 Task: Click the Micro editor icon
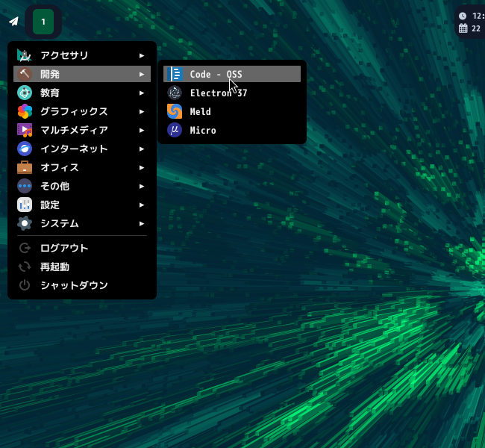[175, 130]
